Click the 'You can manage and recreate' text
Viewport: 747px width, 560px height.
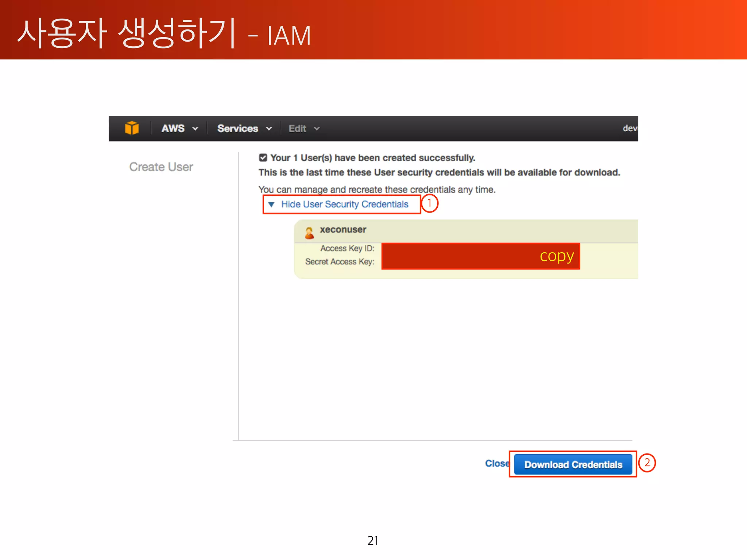(377, 190)
